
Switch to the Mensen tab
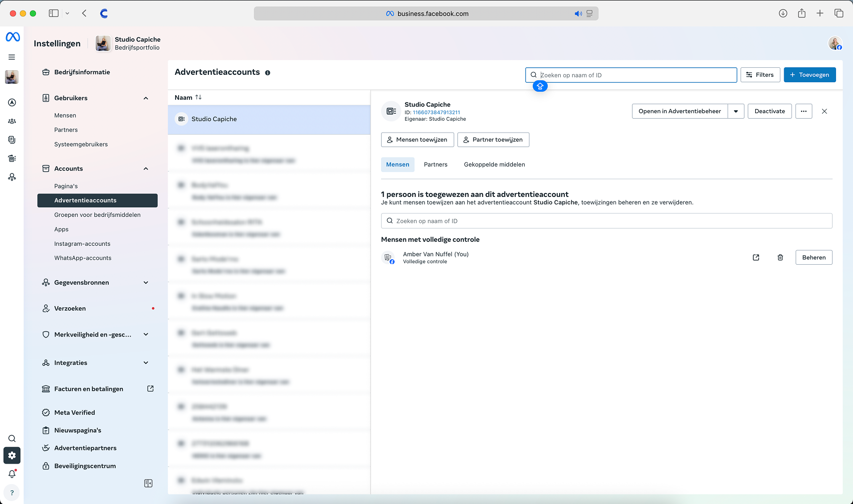coord(398,165)
